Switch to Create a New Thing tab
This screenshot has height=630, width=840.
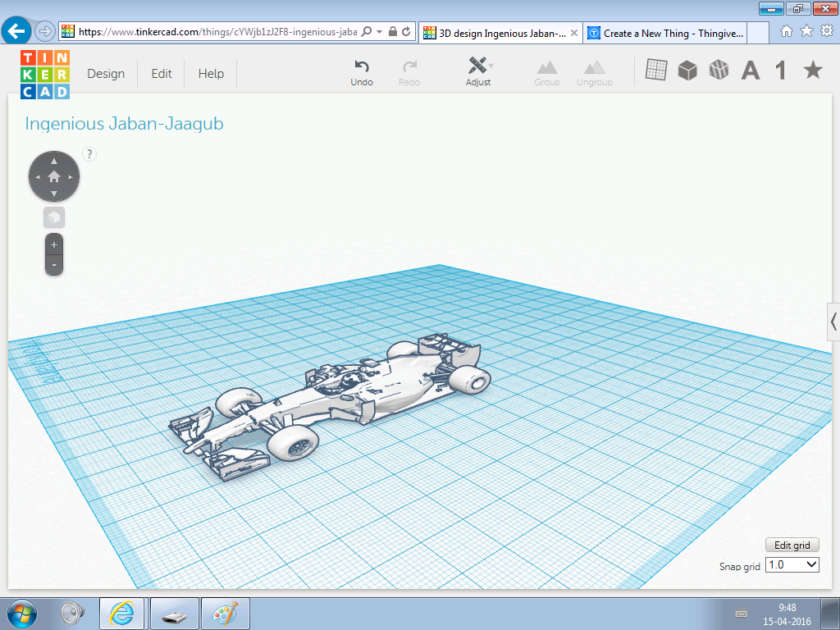[665, 33]
